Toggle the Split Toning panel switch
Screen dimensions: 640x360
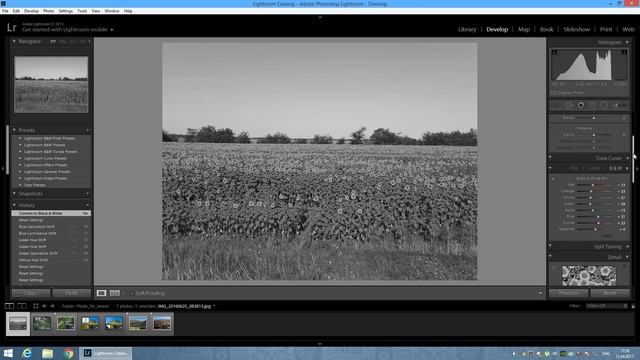550,246
